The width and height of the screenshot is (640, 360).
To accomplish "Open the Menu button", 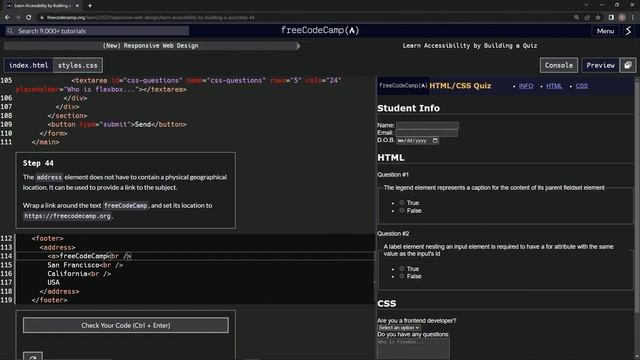I will coord(605,31).
